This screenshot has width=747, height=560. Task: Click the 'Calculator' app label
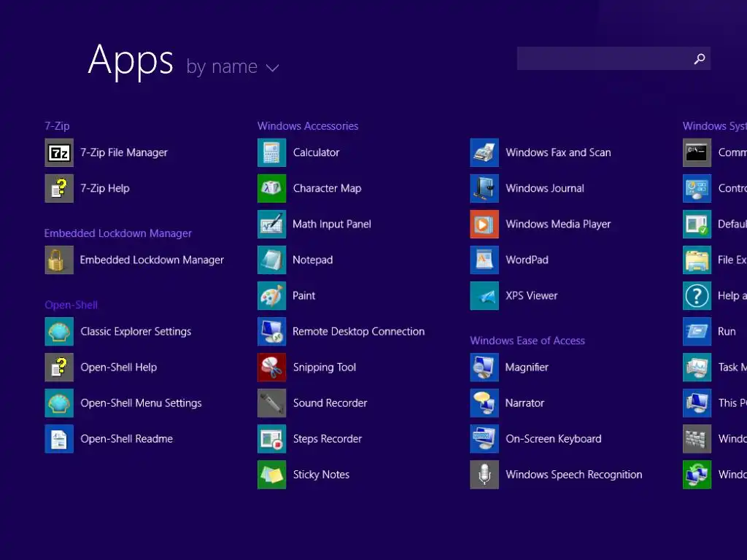(x=317, y=152)
